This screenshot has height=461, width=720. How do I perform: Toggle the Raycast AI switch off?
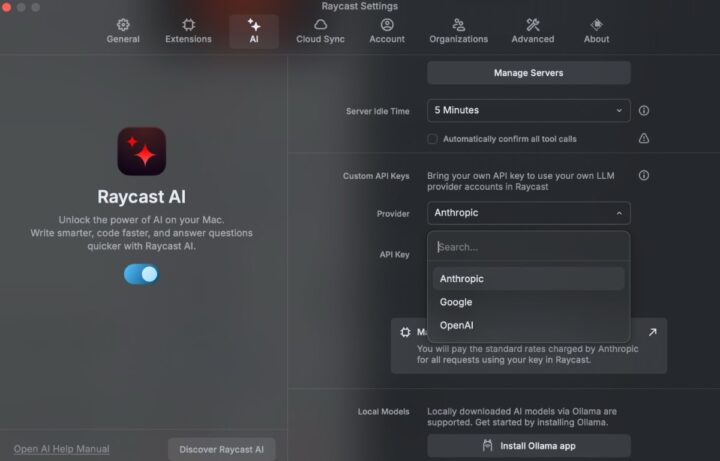click(141, 273)
